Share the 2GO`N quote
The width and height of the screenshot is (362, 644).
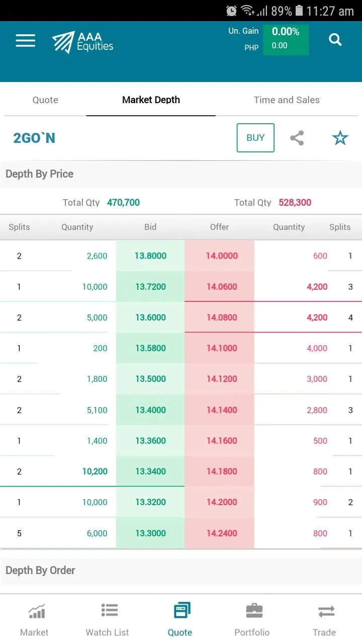click(297, 138)
